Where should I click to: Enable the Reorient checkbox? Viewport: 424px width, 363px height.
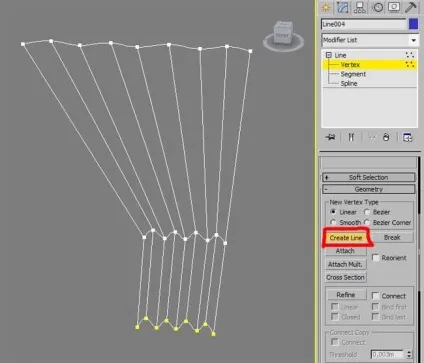(x=375, y=258)
